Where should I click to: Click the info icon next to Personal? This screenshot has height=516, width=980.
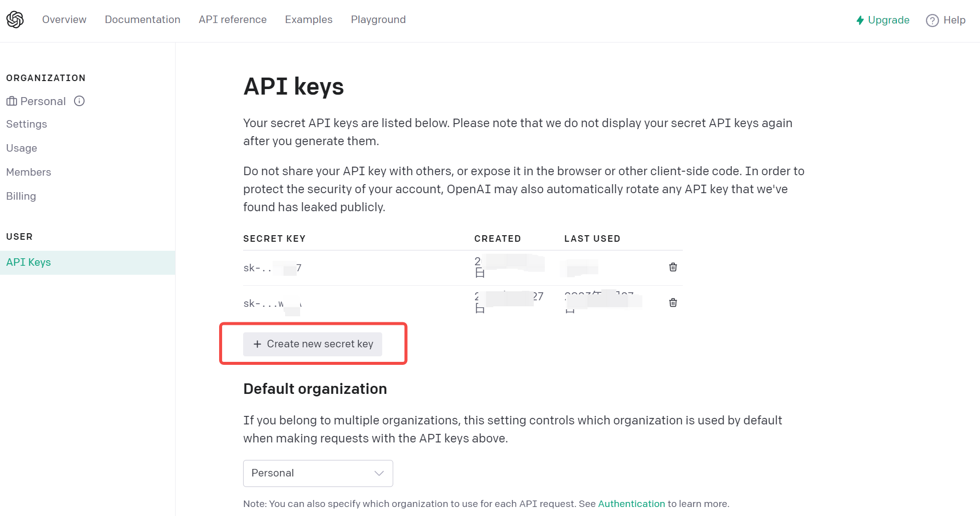coord(79,101)
